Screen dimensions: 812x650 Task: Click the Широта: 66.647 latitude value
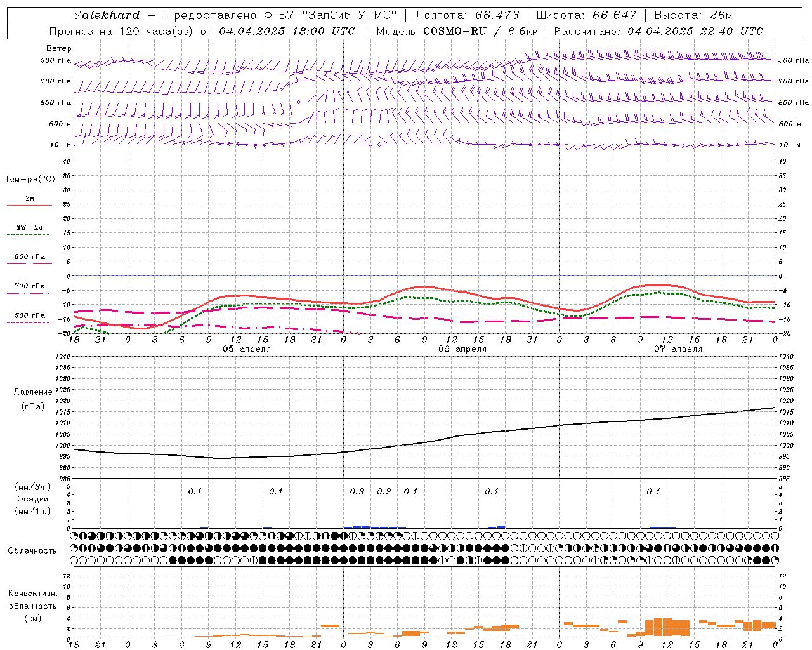(x=586, y=15)
